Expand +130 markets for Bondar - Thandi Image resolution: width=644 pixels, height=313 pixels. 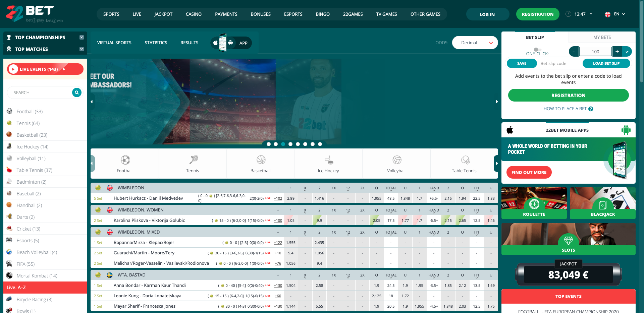278,286
